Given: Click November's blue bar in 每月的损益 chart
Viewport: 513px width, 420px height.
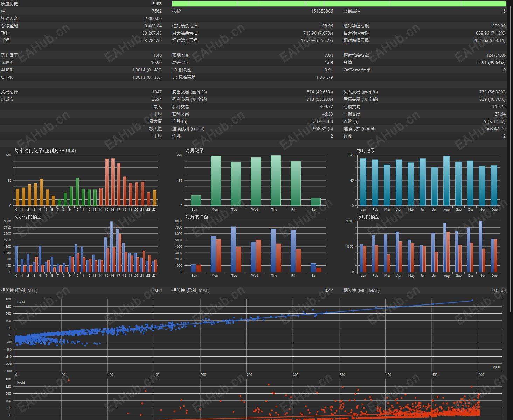Looking at the screenshot, I should coord(480,246).
